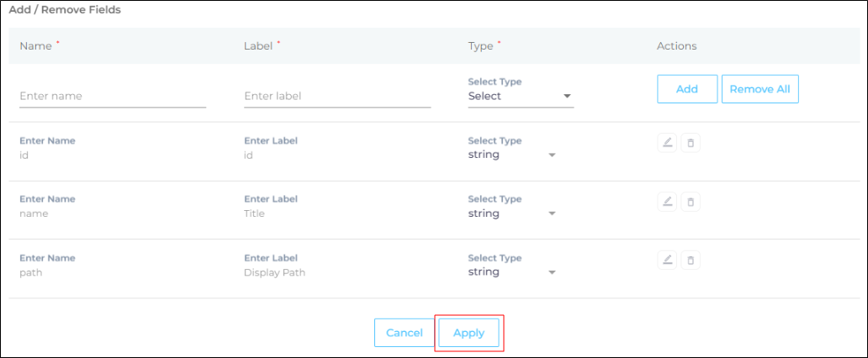Click the Add button

tap(686, 89)
